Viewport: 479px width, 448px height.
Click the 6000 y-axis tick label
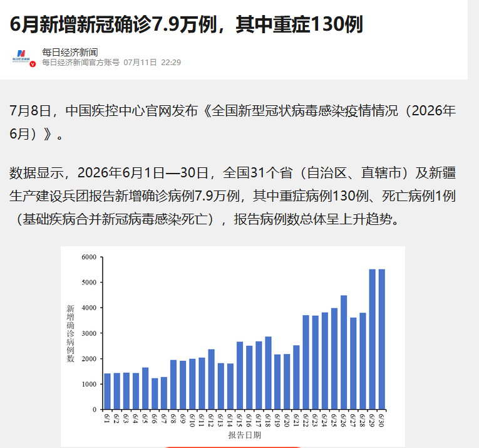tap(89, 257)
